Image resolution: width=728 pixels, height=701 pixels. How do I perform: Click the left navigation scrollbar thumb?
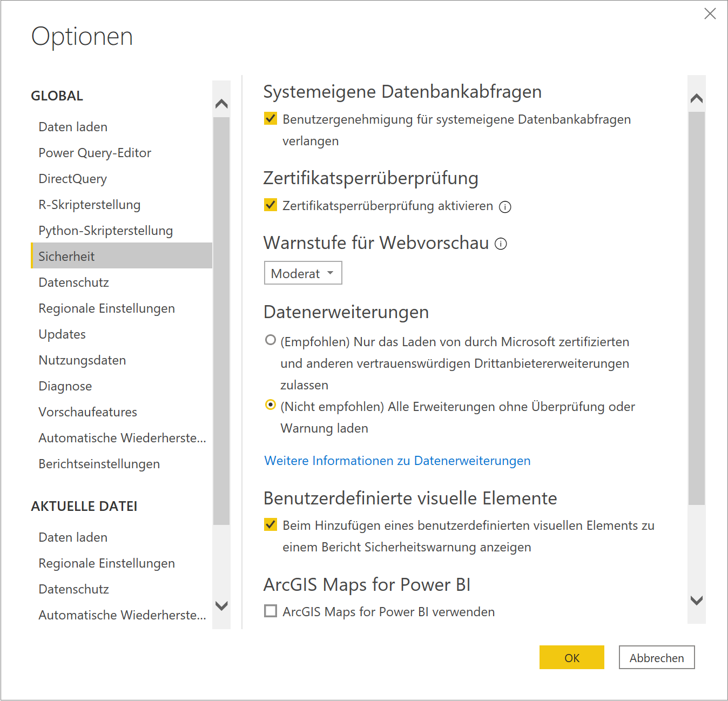221,321
